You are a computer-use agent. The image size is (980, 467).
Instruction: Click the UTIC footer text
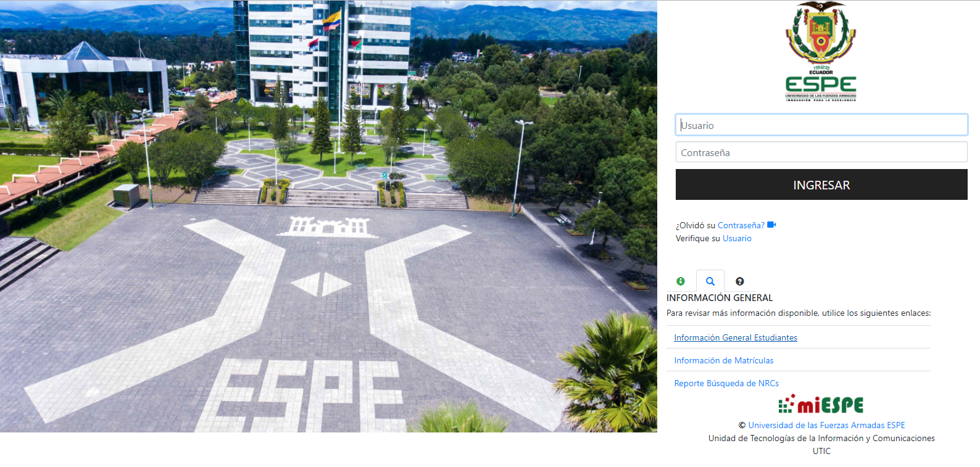821,451
